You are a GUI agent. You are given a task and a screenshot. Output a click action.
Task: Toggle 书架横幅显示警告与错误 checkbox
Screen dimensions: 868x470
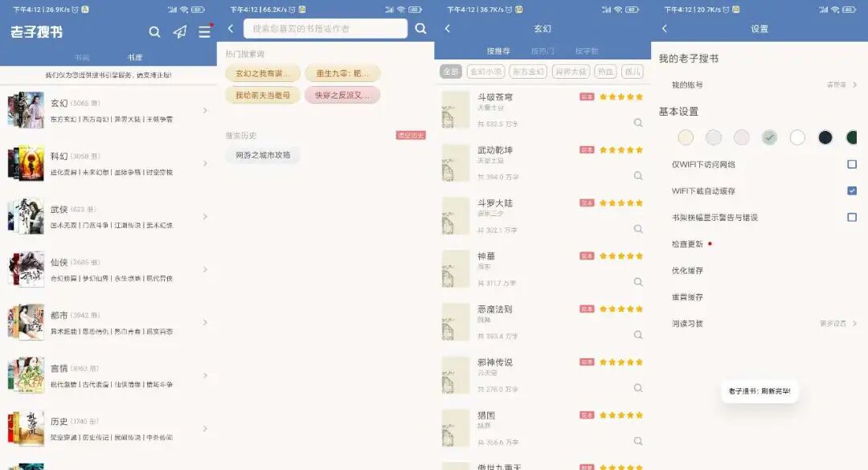coord(852,218)
